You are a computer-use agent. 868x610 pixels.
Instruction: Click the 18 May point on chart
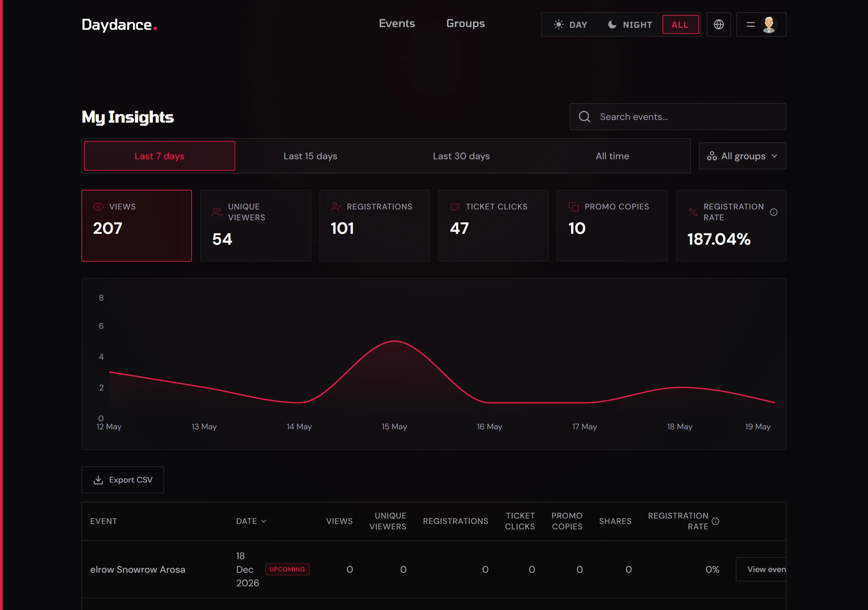[680, 387]
